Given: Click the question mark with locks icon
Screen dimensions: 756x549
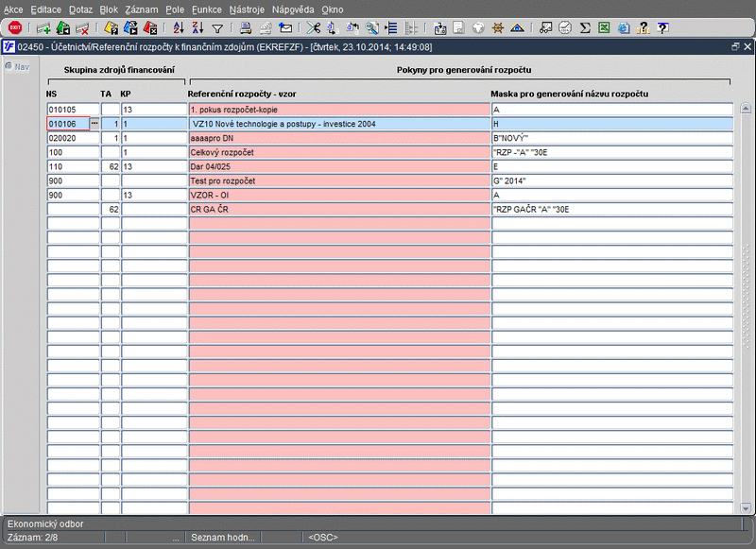Looking at the screenshot, I should point(644,28).
